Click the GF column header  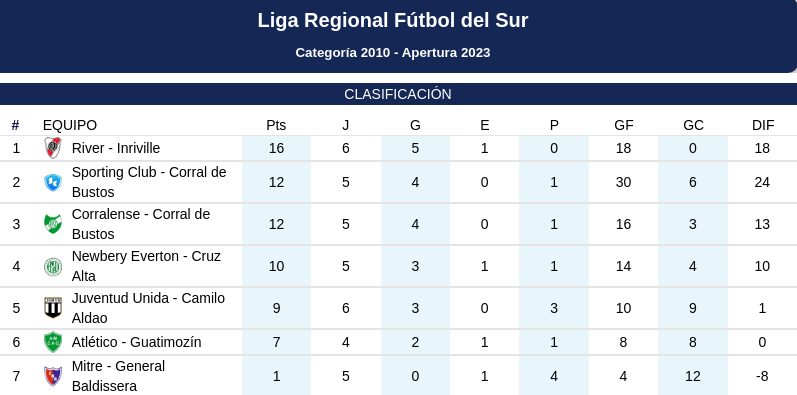[x=624, y=125]
